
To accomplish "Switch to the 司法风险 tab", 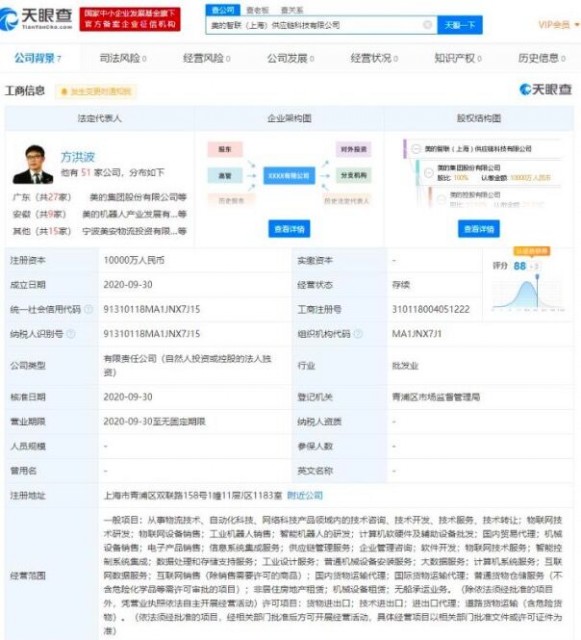I will click(123, 58).
